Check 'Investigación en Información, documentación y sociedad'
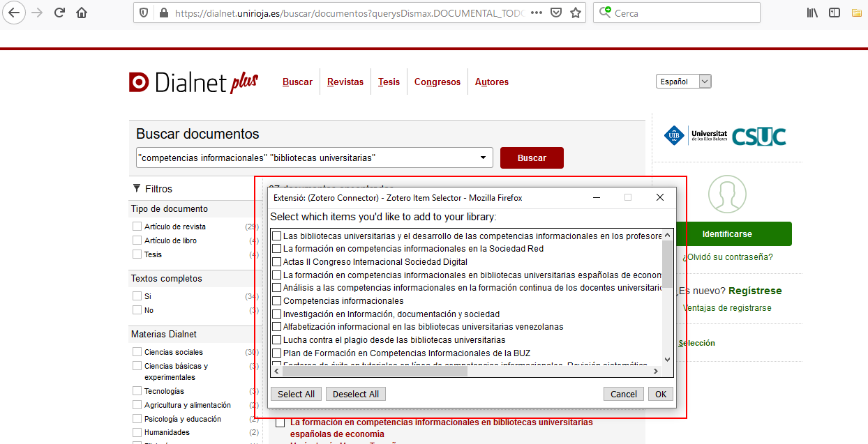 click(x=276, y=314)
